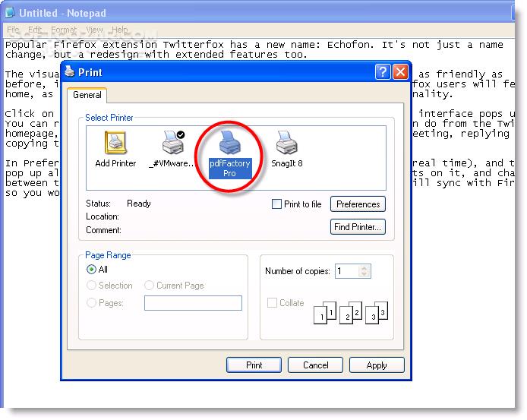Image resolution: width=527 pixels, height=420 pixels.
Task: Open the File menu in Notepad
Action: (x=13, y=30)
